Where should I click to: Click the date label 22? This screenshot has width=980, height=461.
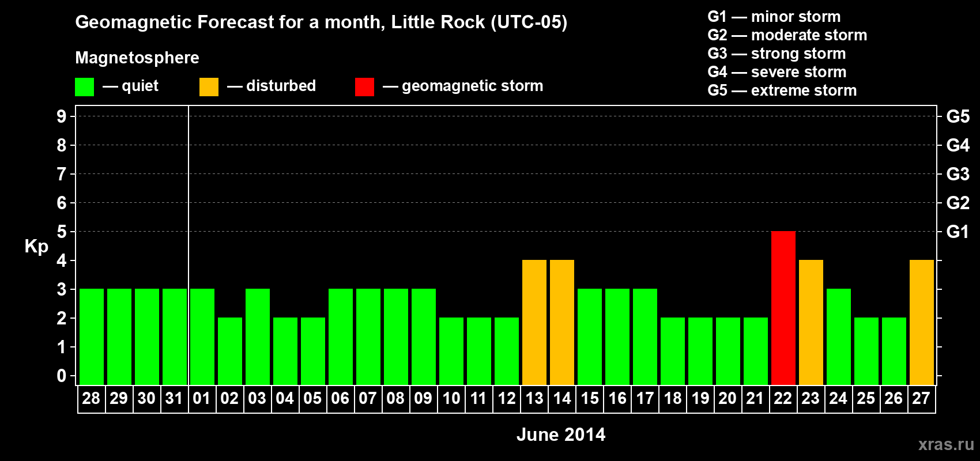[783, 398]
